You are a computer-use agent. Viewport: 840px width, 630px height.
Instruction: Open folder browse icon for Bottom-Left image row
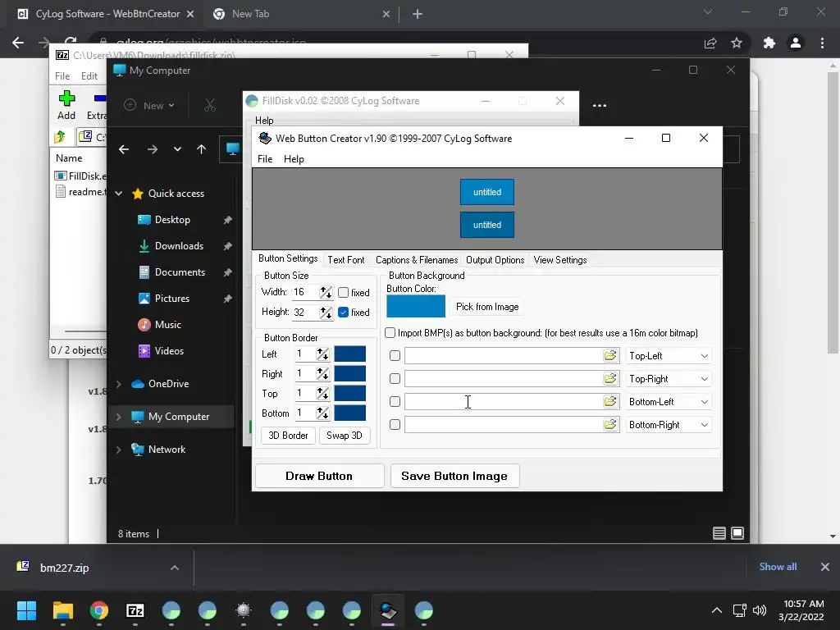pyautogui.click(x=610, y=402)
